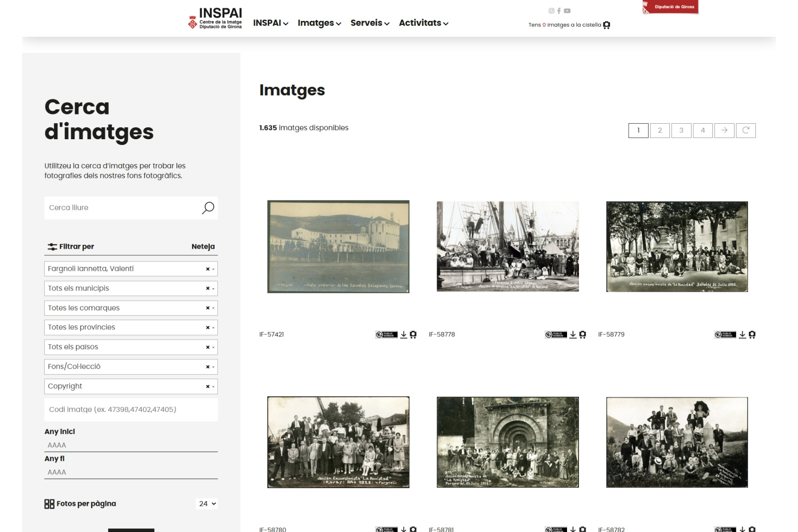Screen dimensions: 798x532
Task: Open the basket icon in the header
Action: tap(606, 25)
